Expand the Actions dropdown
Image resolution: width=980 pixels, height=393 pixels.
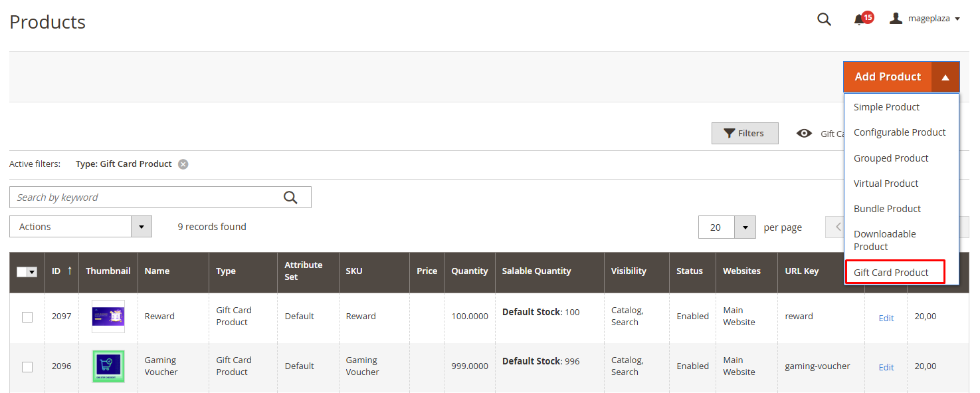click(x=141, y=227)
